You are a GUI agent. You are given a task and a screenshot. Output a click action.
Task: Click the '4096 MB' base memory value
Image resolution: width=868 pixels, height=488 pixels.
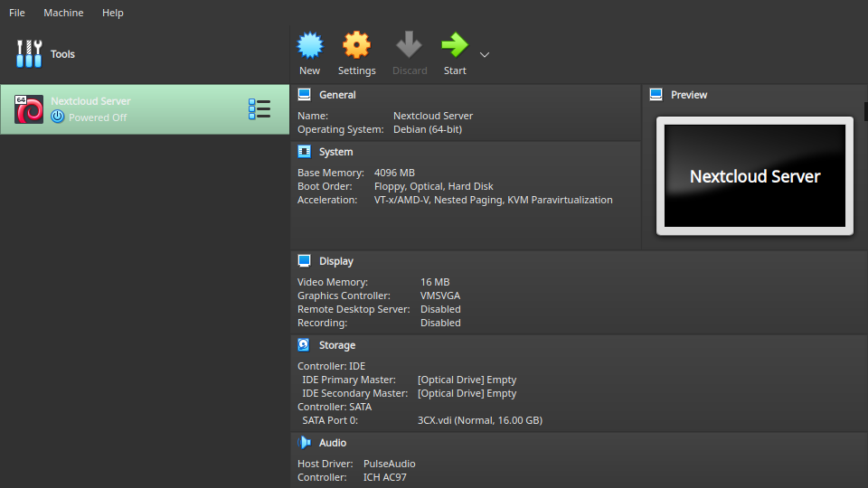click(x=394, y=173)
